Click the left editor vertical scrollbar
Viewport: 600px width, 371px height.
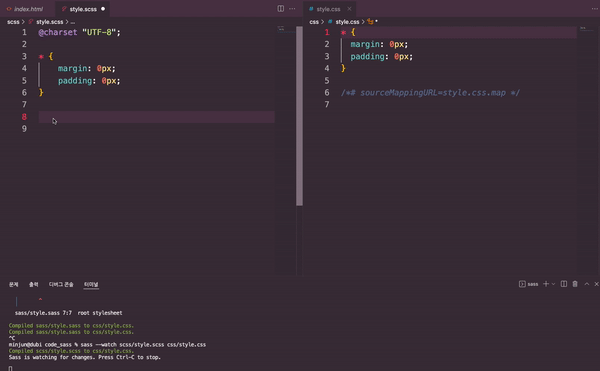pyautogui.click(x=299, y=116)
